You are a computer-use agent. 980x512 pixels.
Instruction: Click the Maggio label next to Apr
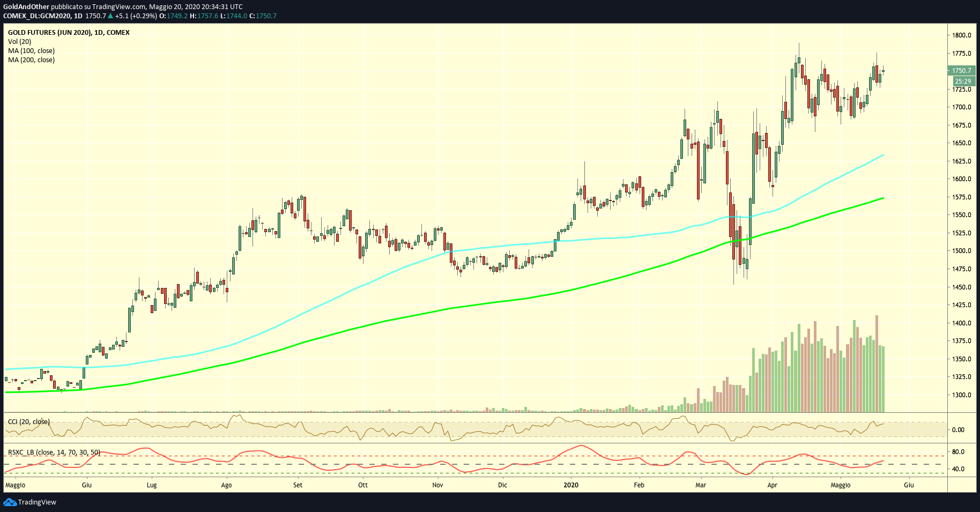(x=841, y=485)
